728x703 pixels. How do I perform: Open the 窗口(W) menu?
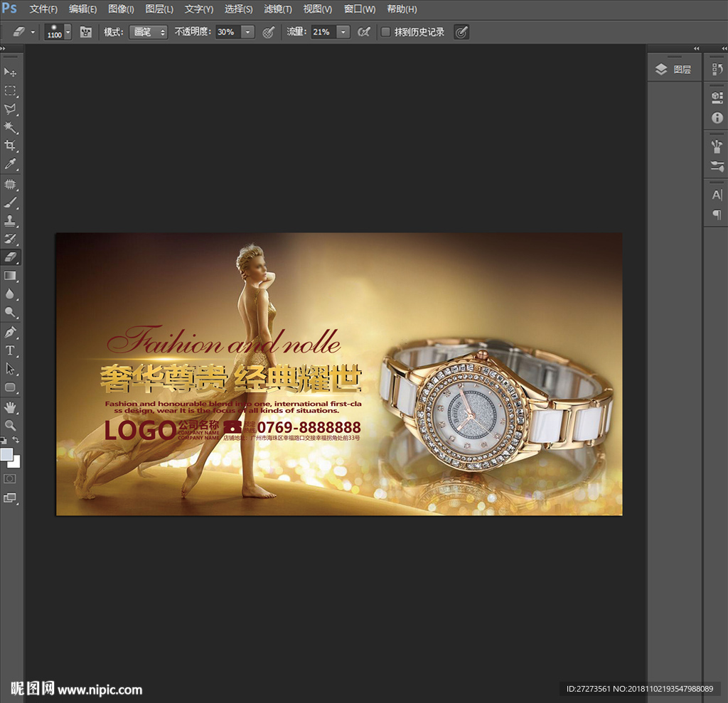point(359,9)
